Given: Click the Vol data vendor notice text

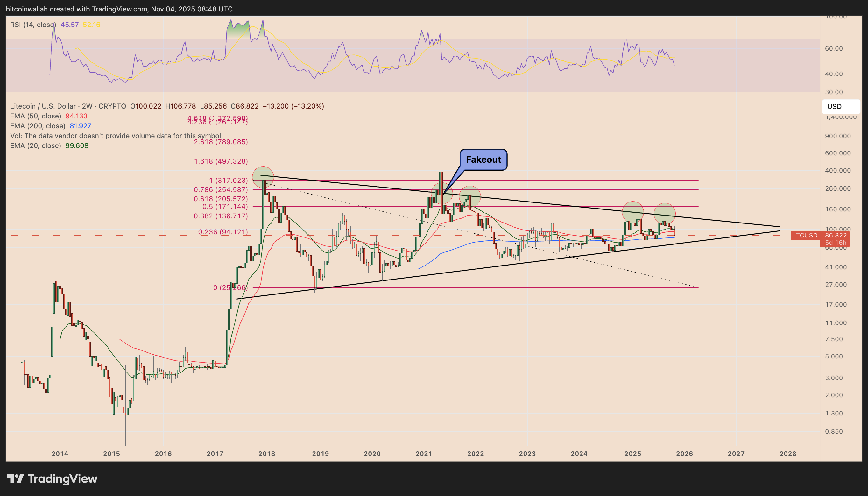Looking at the screenshot, I should pyautogui.click(x=116, y=136).
